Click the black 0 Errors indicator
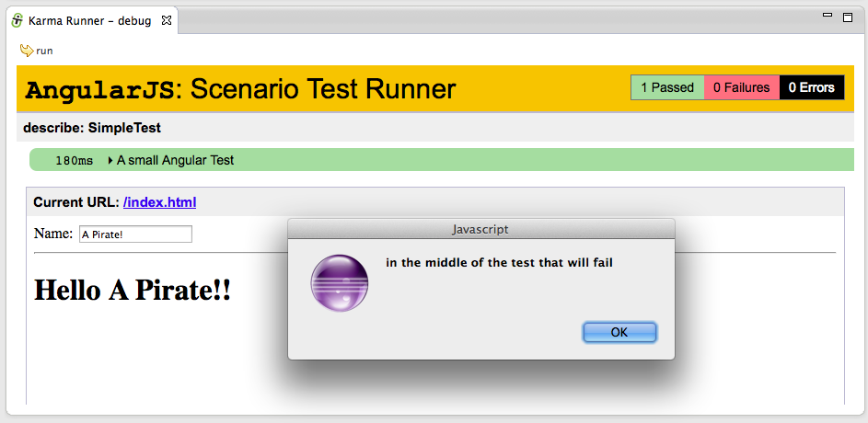The width and height of the screenshot is (868, 423). coord(811,87)
